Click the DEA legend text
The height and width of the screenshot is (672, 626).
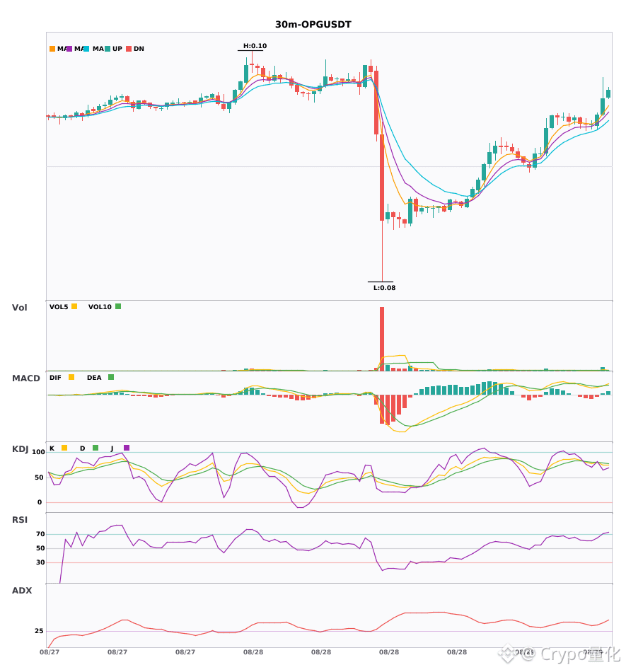94,378
